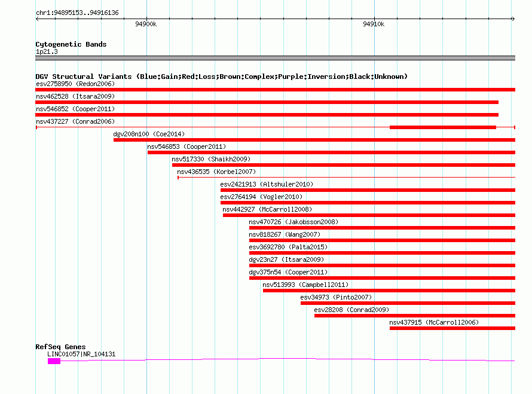532x394 pixels.
Task: Select the nsv442927 (McCarroll2008) label
Action: (267, 209)
